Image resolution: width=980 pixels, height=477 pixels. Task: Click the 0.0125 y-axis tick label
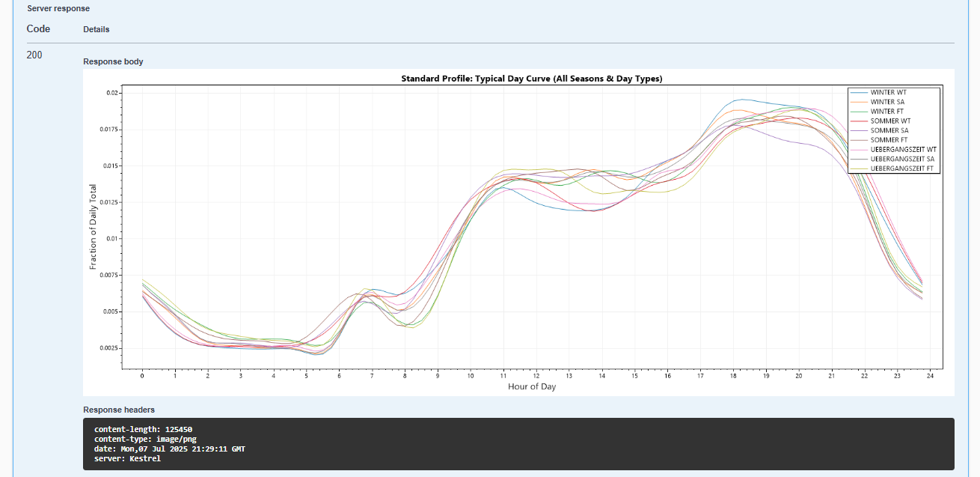point(108,202)
